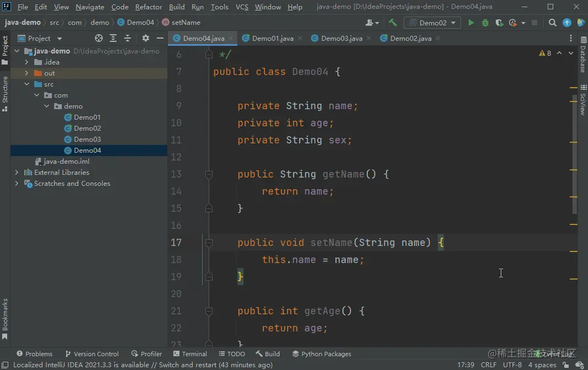The width and height of the screenshot is (588, 370).
Task: Open the warnings count inspection widget
Action: pyautogui.click(x=545, y=53)
